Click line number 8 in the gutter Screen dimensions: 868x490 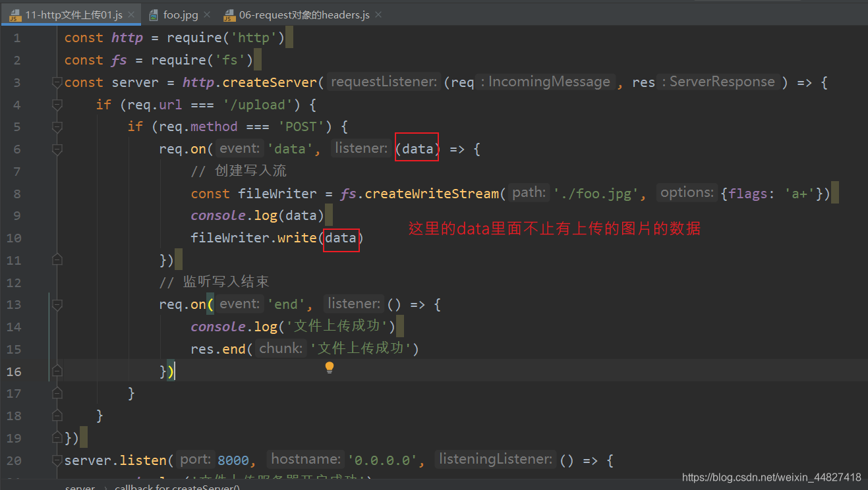point(17,194)
